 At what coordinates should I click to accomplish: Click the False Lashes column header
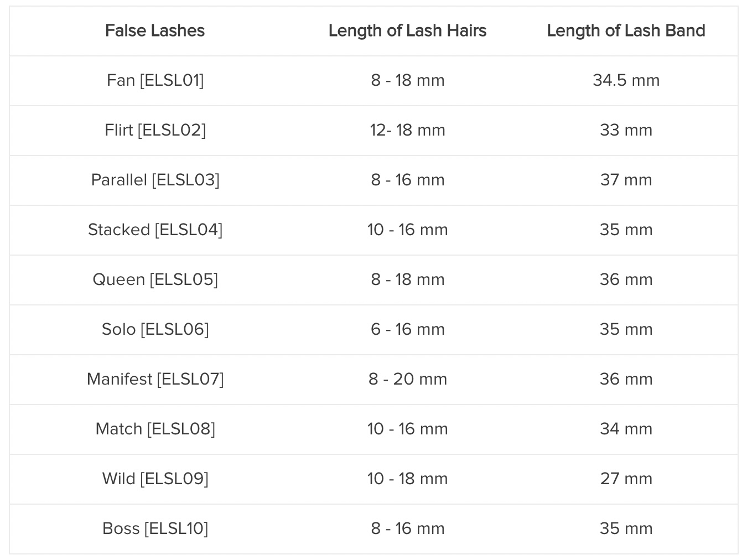coord(155,31)
